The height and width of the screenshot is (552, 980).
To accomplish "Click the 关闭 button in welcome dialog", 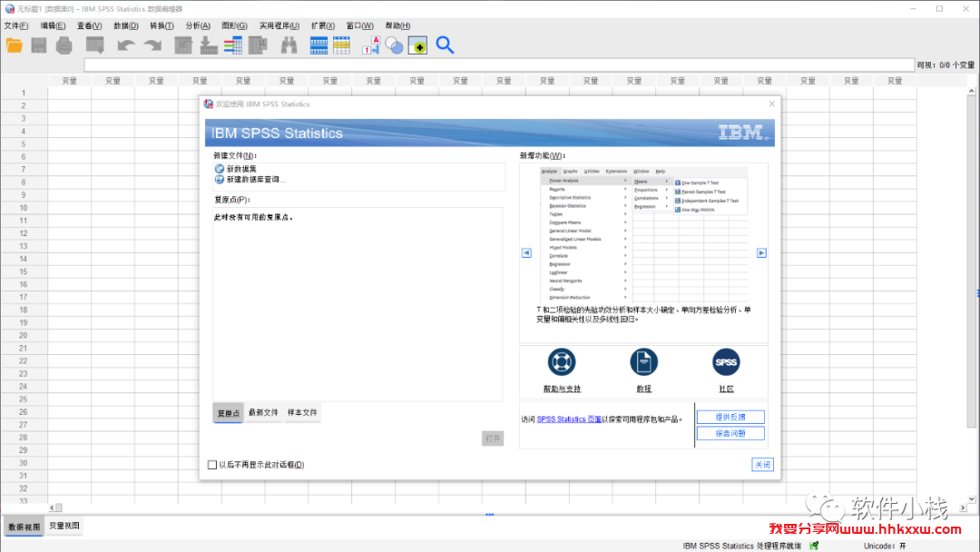I will click(x=762, y=465).
